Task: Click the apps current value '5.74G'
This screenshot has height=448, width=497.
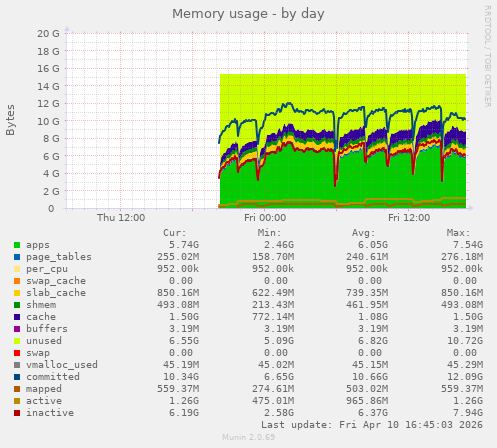Action: (184, 245)
